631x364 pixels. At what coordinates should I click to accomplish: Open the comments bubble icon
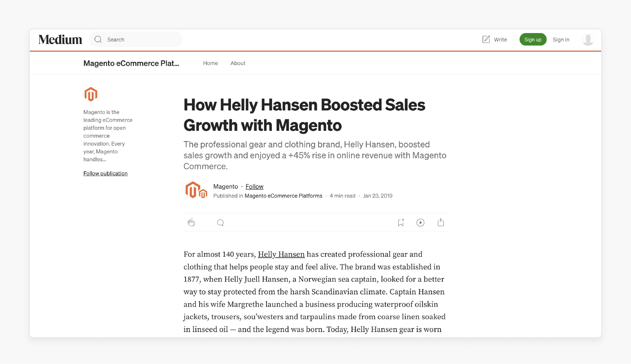tap(220, 223)
